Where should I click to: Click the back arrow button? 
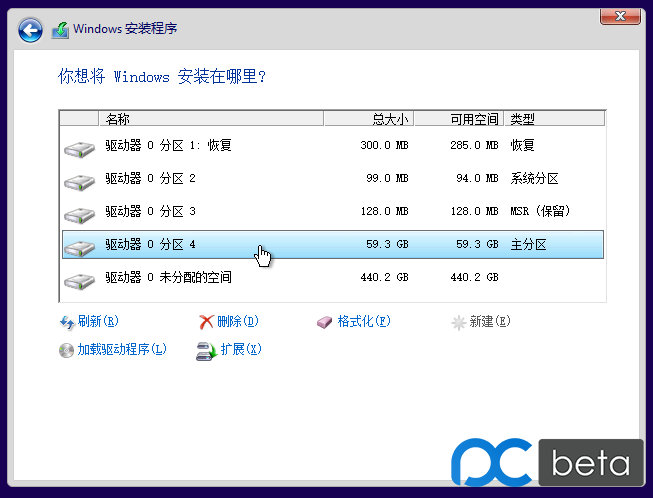point(31,30)
